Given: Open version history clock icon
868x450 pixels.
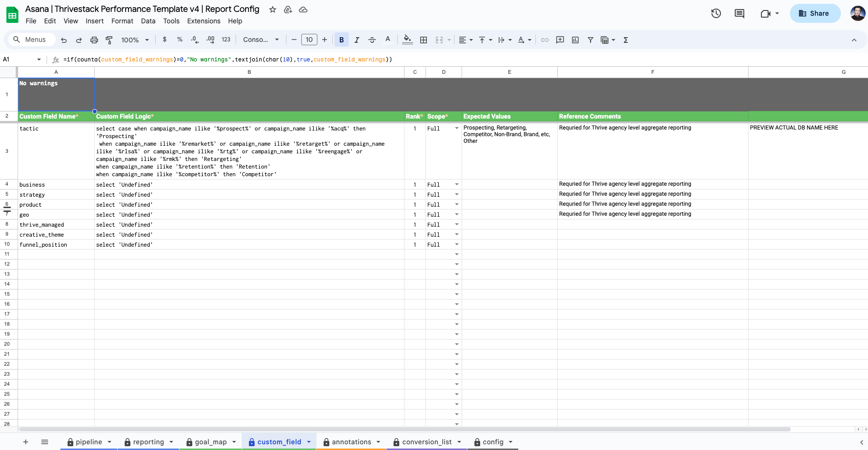Looking at the screenshot, I should tap(716, 13).
